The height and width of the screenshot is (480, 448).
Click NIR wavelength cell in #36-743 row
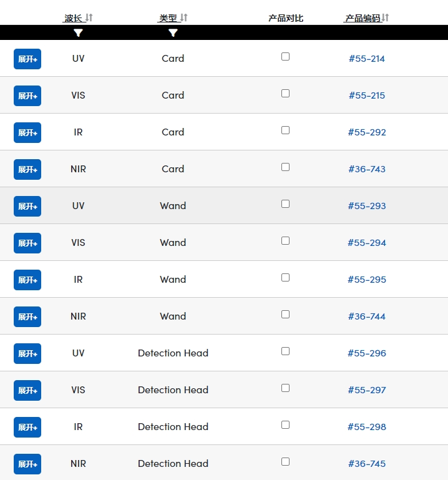coord(79,169)
